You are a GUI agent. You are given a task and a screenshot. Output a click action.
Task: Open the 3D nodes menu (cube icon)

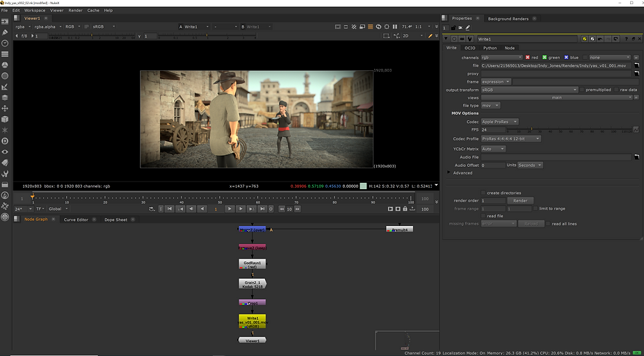pos(5,119)
